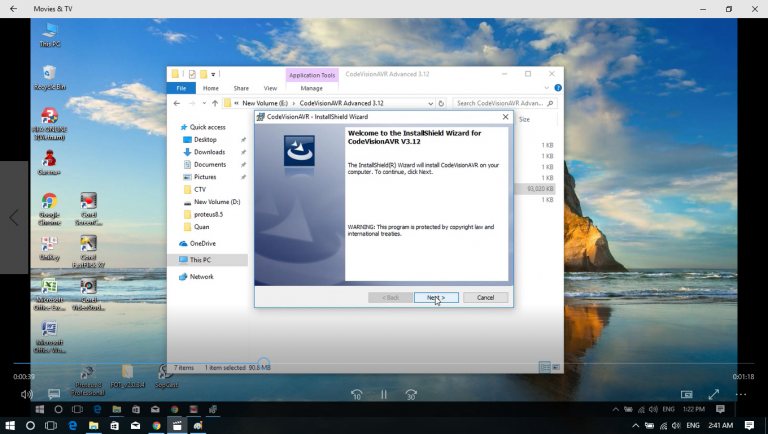Screen dimensions: 768x434
Task: Toggle full screen mode in player
Action: pyautogui.click(x=714, y=394)
